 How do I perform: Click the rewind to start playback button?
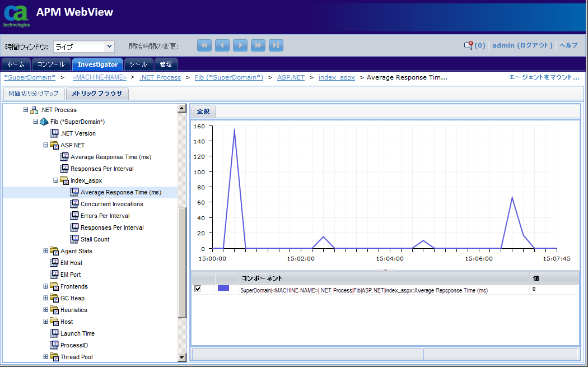204,45
